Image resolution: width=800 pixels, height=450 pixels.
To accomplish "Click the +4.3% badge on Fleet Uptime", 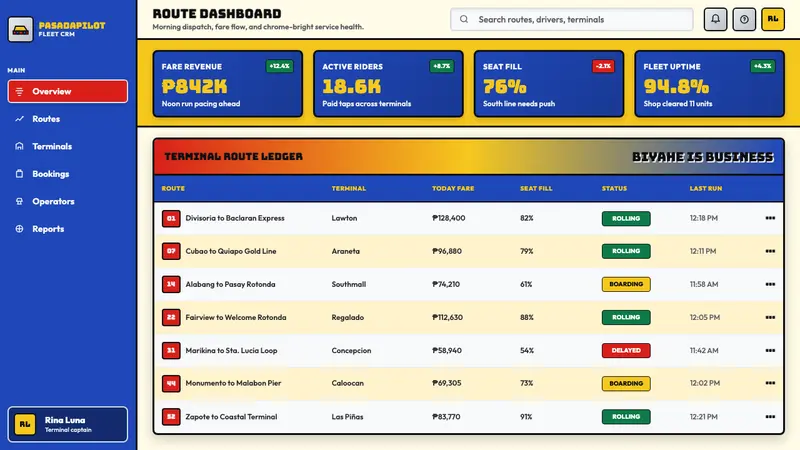I will coord(762,66).
